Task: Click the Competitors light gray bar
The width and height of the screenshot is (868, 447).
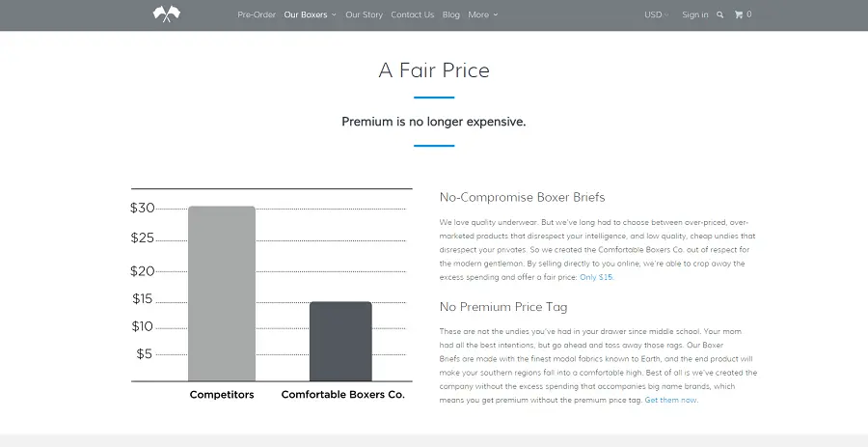Action: pos(222,293)
